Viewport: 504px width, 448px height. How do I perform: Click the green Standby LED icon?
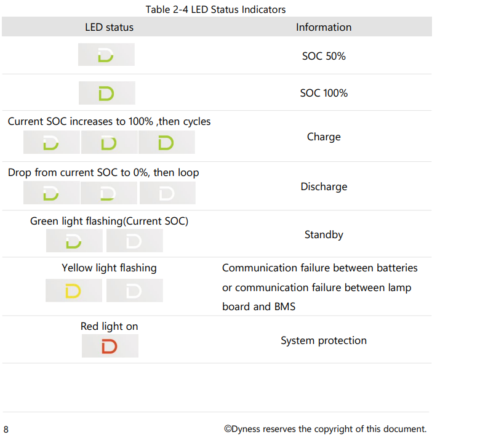click(x=74, y=241)
